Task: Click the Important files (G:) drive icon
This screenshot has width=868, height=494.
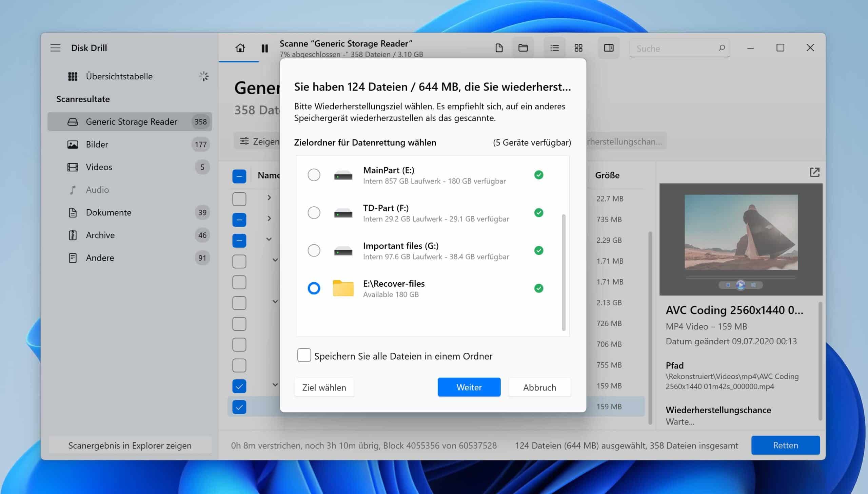Action: point(343,251)
